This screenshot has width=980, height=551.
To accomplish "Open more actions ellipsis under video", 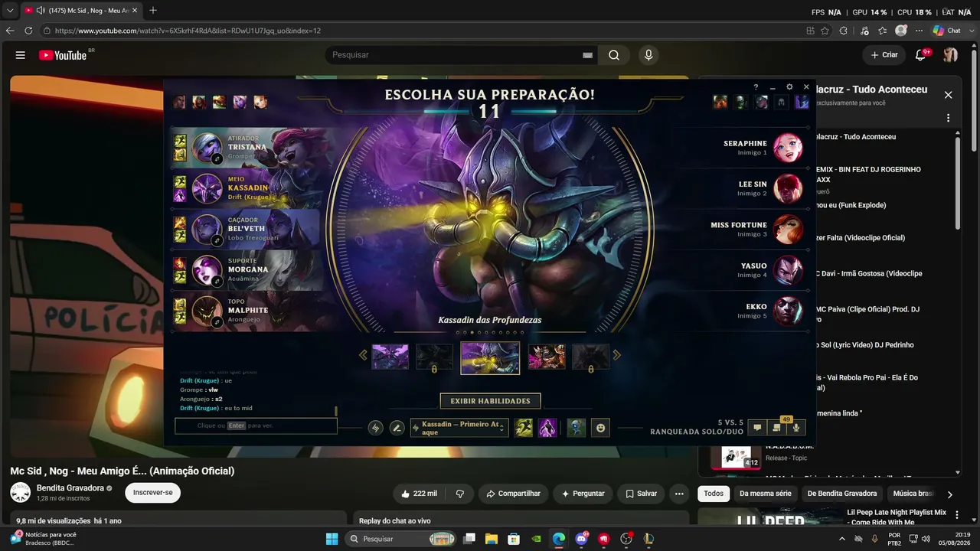I will pos(679,494).
